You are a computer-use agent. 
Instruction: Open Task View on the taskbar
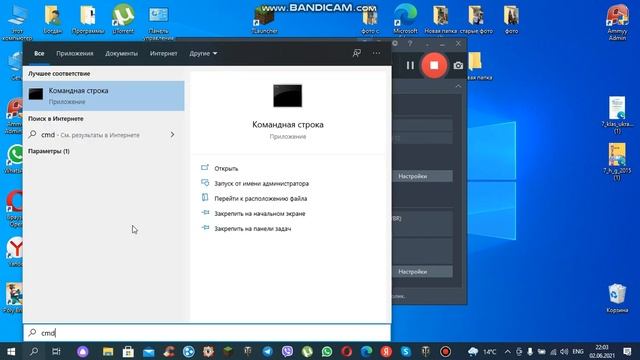tap(56, 351)
